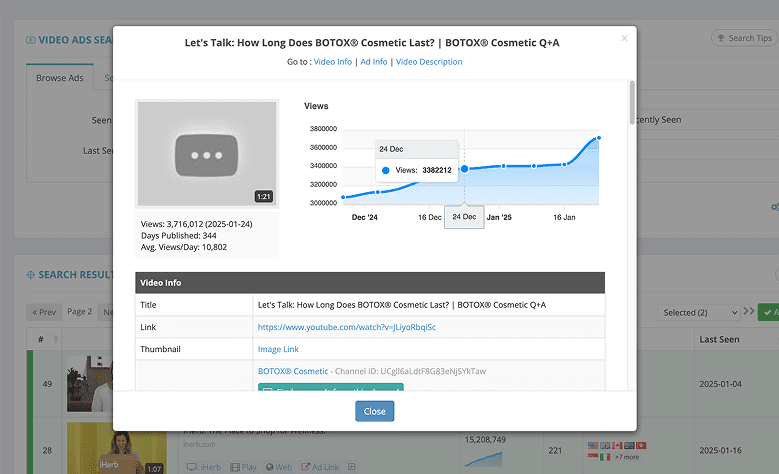The image size is (779, 474).
Task: Click the iHerb ad Web icon
Action: pos(278,466)
